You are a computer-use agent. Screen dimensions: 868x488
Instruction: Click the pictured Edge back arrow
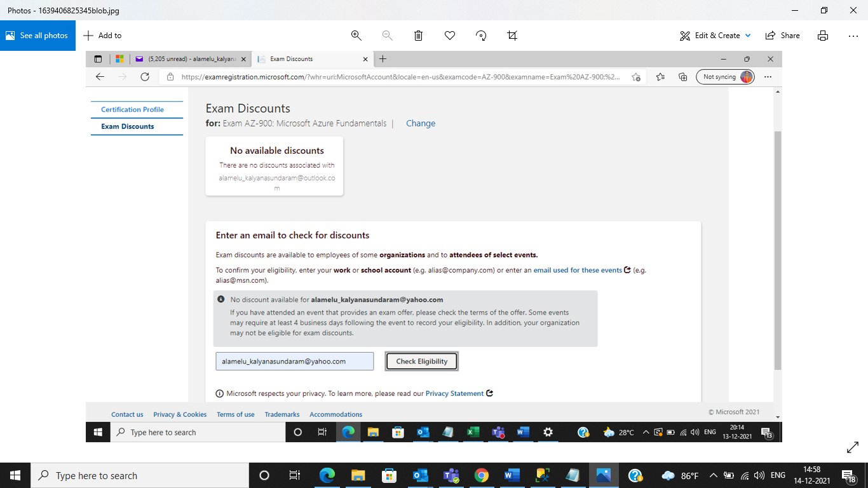click(100, 77)
